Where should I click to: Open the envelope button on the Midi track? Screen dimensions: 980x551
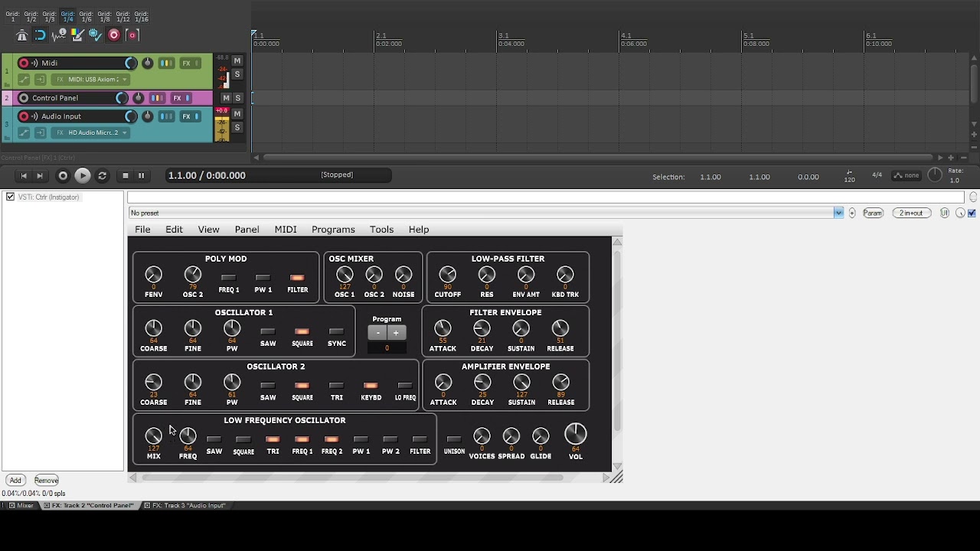coord(24,80)
